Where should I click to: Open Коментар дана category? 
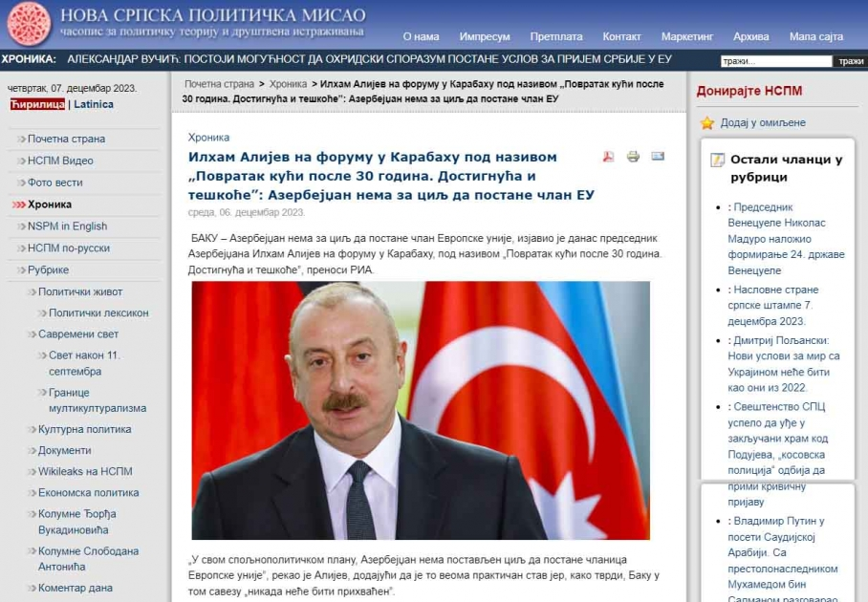76,589
